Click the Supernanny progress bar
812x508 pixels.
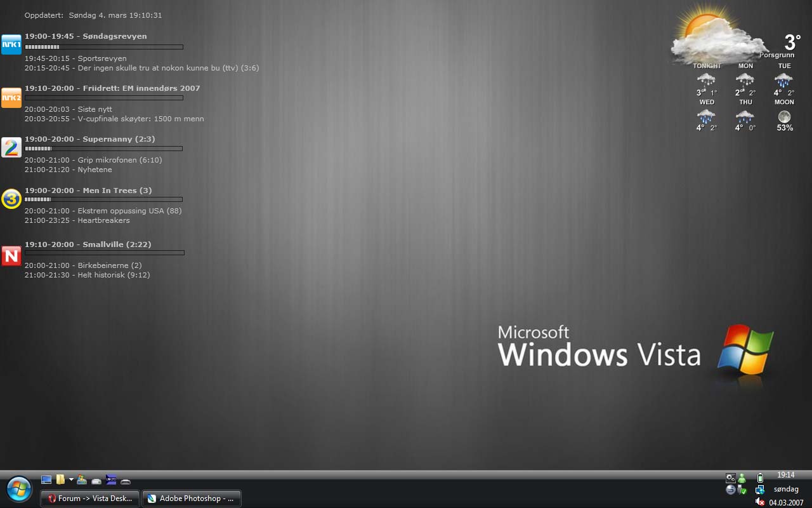point(103,149)
